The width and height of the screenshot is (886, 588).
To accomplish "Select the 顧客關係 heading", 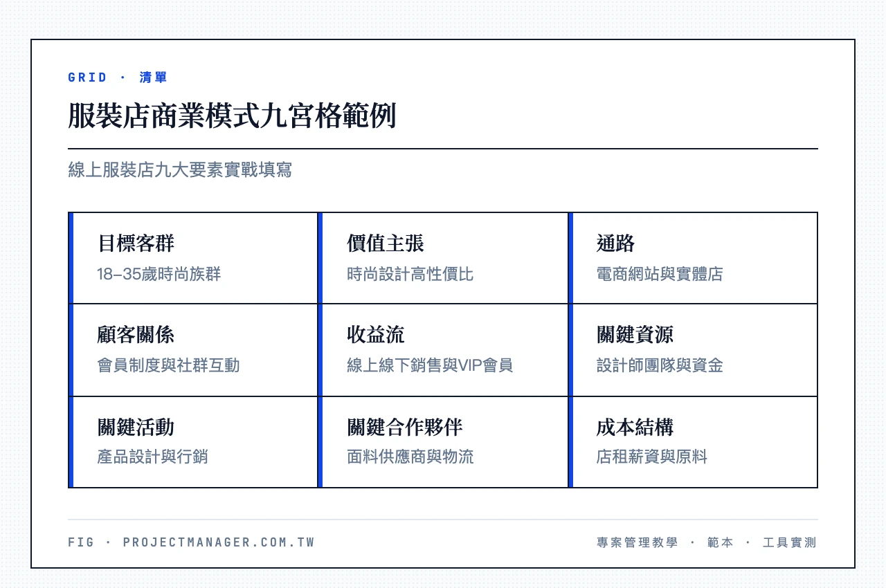I will tap(136, 335).
